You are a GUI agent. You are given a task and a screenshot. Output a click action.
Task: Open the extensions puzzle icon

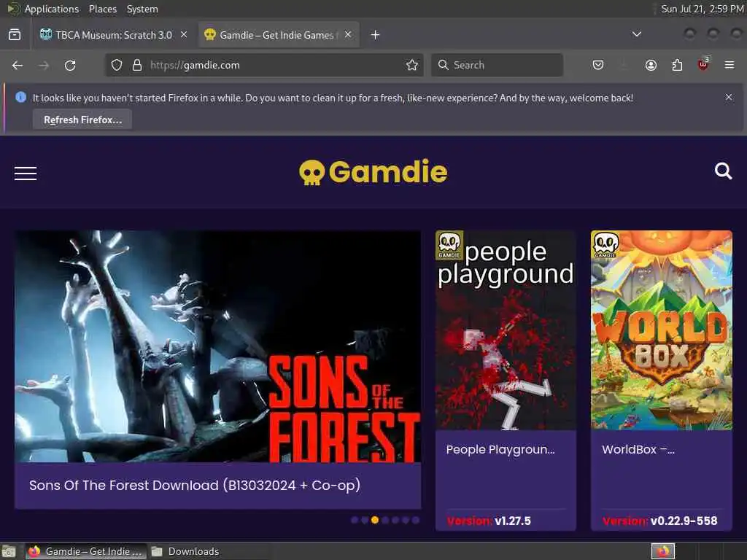pos(677,65)
